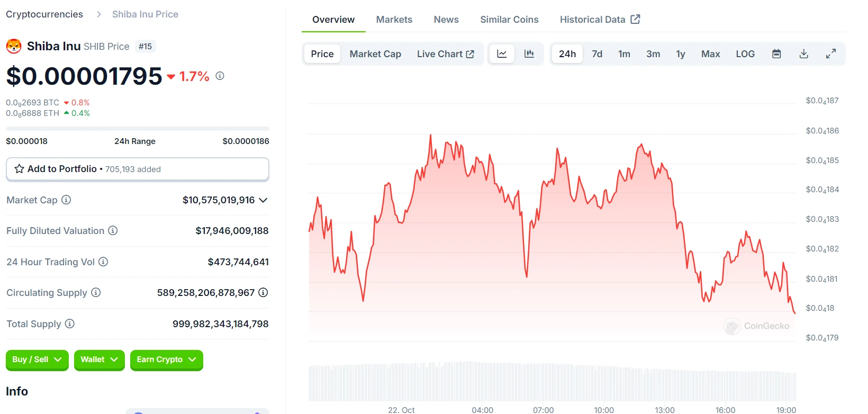Click the 999,982,343,184,798 total supply value
The width and height of the screenshot is (868, 414).
[221, 324]
